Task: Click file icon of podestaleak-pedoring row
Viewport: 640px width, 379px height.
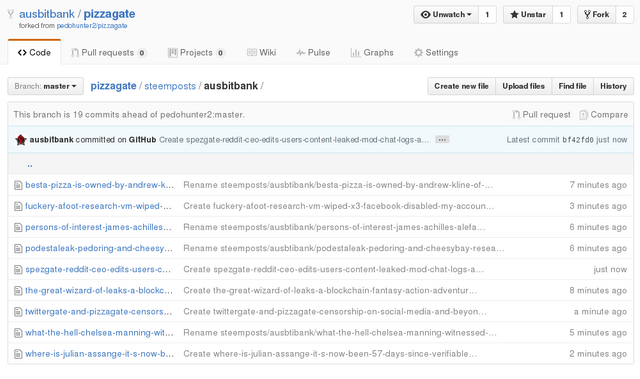Action: point(18,249)
